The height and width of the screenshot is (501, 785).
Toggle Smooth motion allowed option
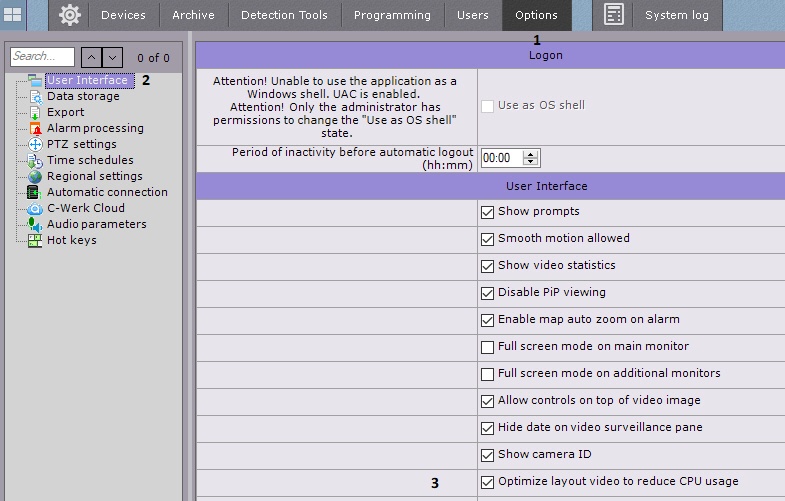click(488, 239)
